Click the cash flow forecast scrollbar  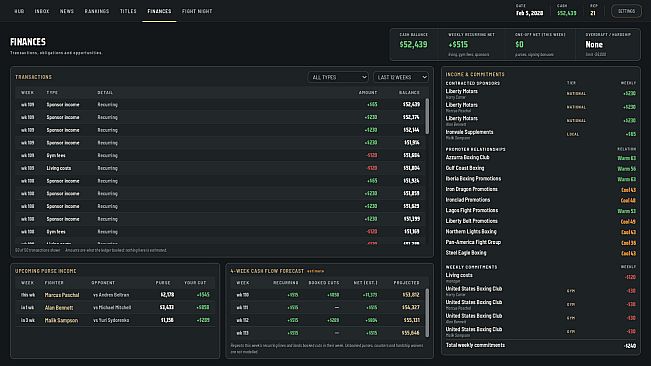427,313
